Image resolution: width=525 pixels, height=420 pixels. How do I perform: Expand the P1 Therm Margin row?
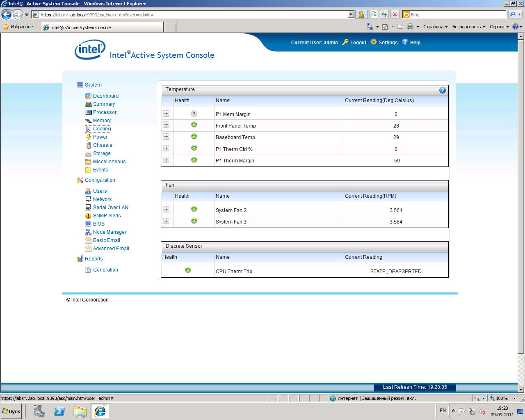(x=166, y=160)
